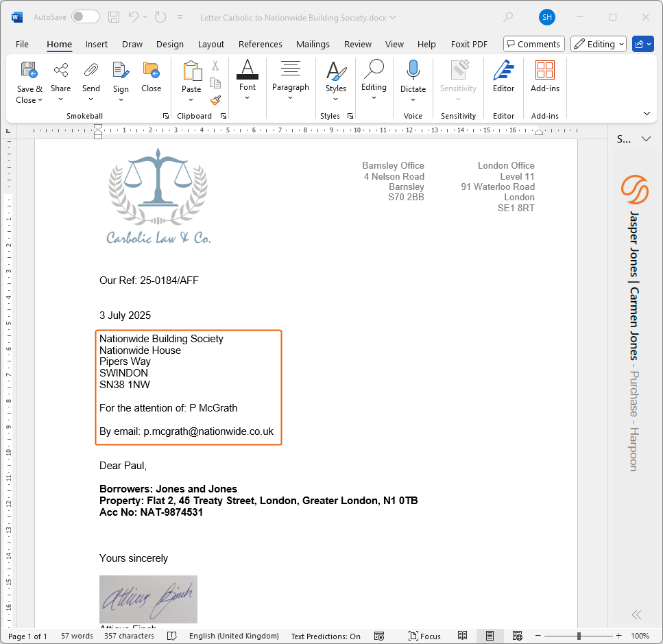Select Print Layout view button

(x=490, y=636)
